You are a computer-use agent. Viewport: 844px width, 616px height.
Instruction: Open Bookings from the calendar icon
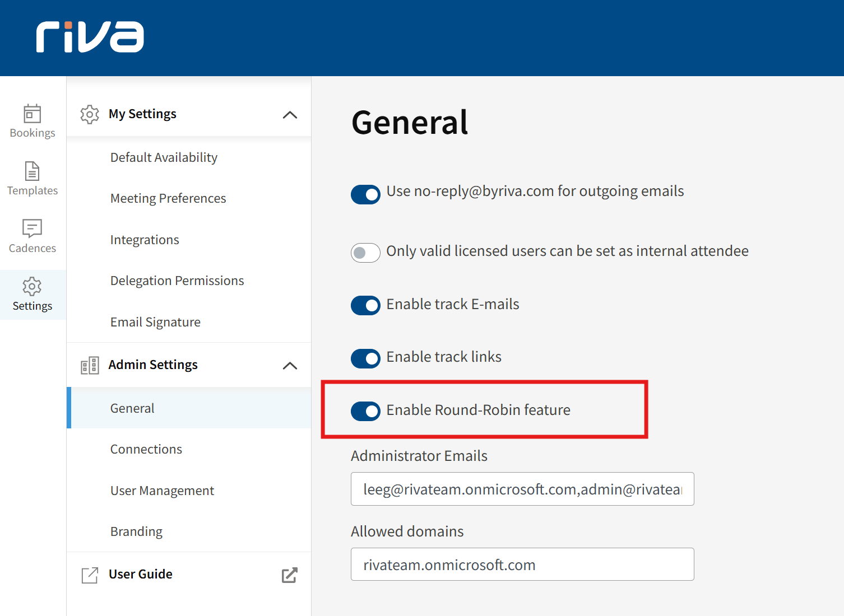coord(33,114)
